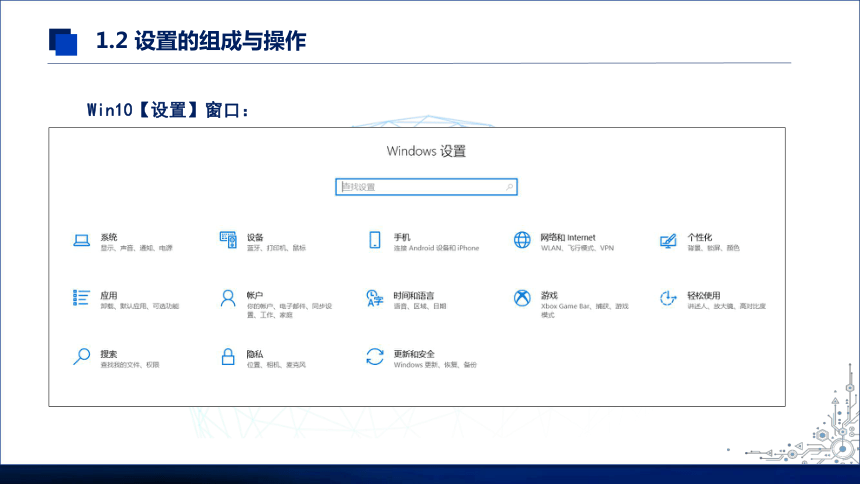Image resolution: width=860 pixels, height=484 pixels.
Task: Open the 网络和 Internet globe icon
Action: coord(522,240)
